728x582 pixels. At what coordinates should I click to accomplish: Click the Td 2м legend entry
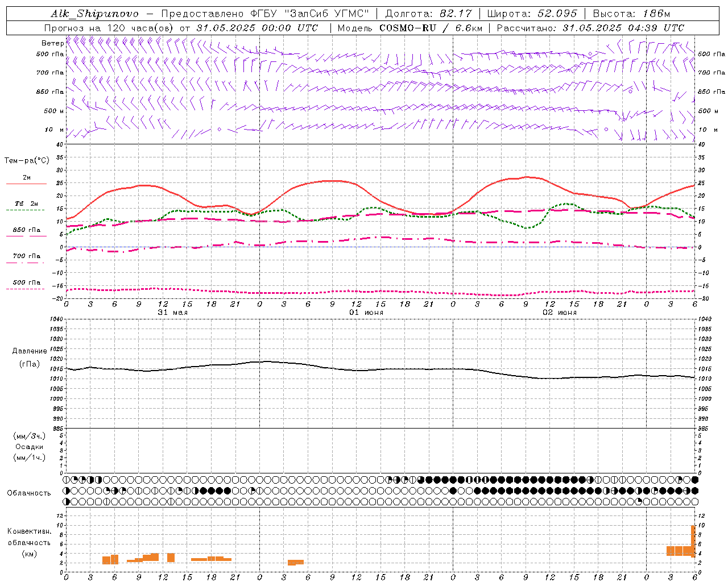[x=26, y=203]
